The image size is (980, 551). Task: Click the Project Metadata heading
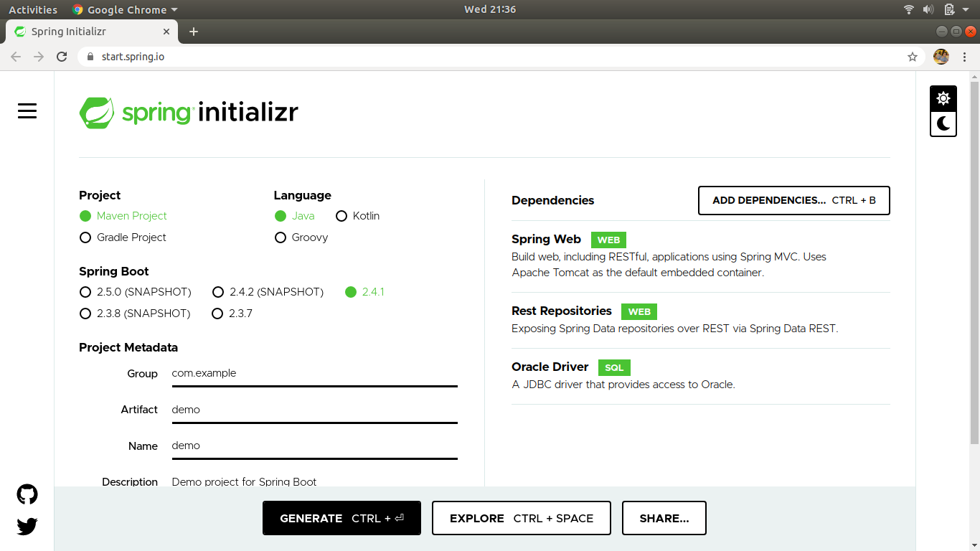[128, 347]
